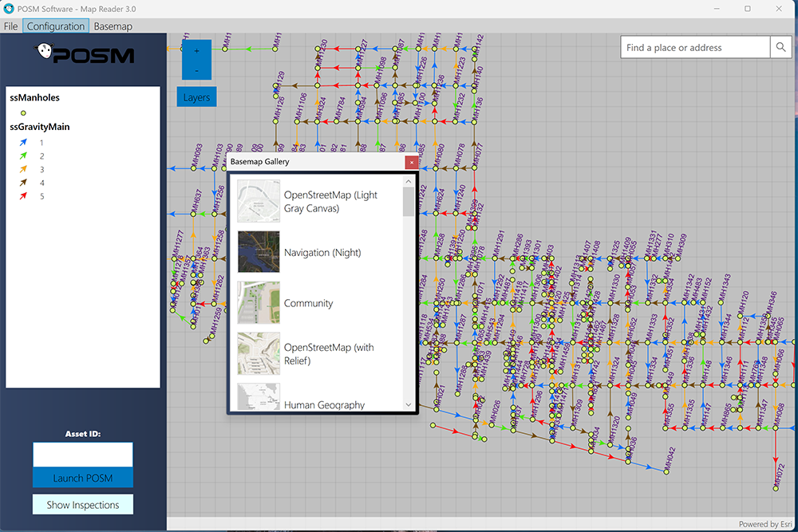Click the orange arrow legend symbol 3
The height and width of the screenshot is (532, 798).
23,169
